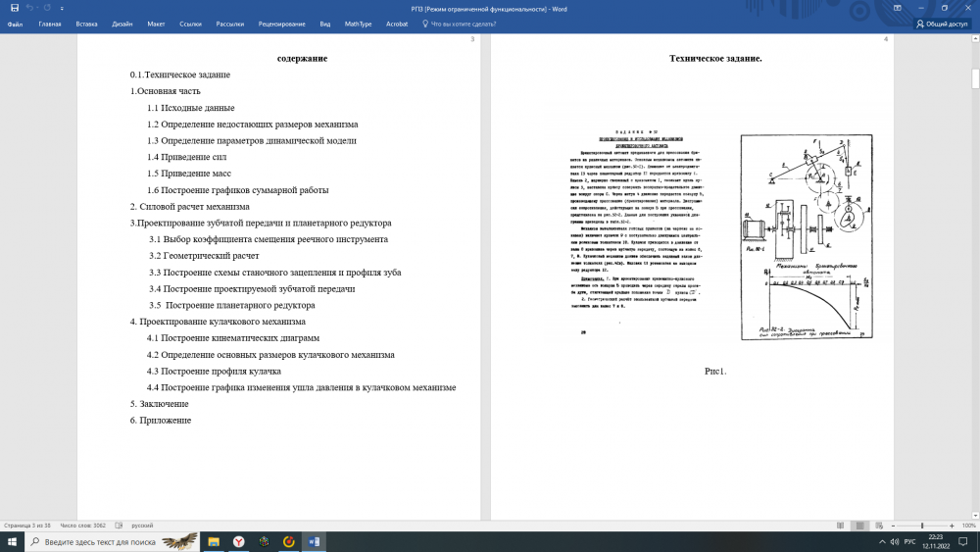
Task: Click the РУС input language indicator
Action: pos(910,542)
